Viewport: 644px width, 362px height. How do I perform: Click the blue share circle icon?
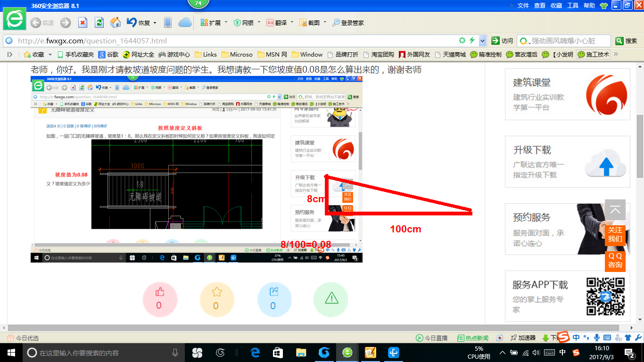tap(274, 299)
